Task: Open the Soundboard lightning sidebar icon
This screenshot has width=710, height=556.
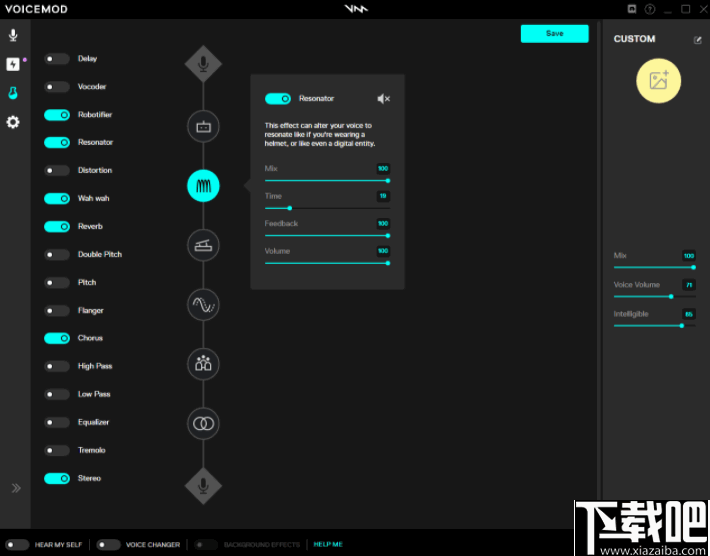Action: pyautogui.click(x=13, y=64)
